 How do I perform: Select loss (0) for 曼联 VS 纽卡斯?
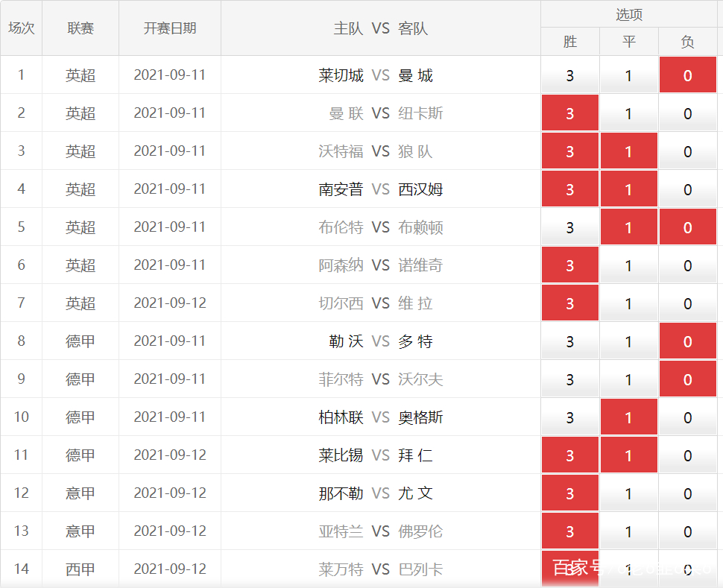(687, 113)
